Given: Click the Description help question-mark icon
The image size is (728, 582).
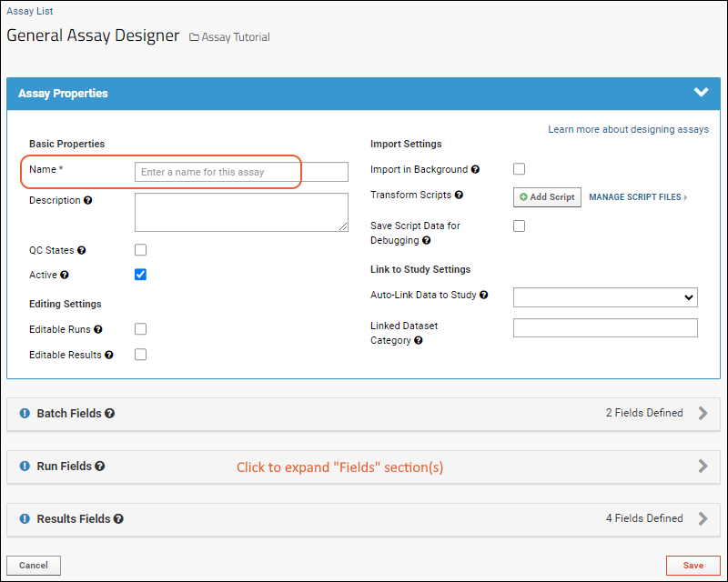Looking at the screenshot, I should [x=87, y=200].
